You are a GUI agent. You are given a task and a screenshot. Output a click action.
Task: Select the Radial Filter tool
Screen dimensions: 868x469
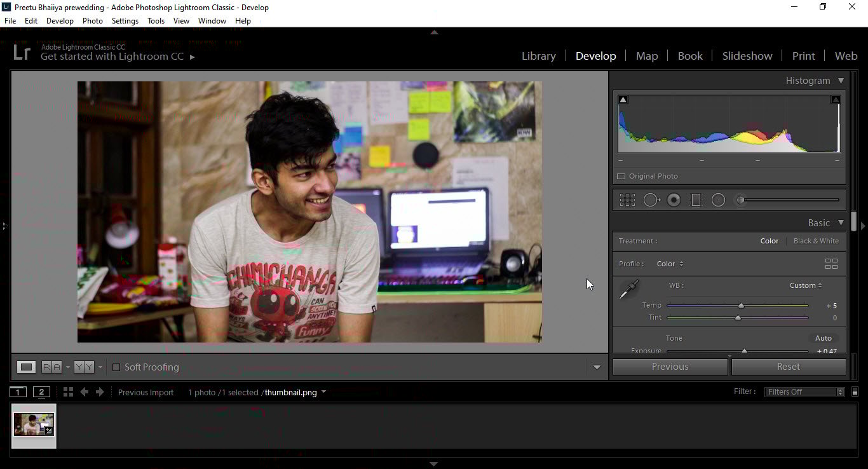(718, 200)
